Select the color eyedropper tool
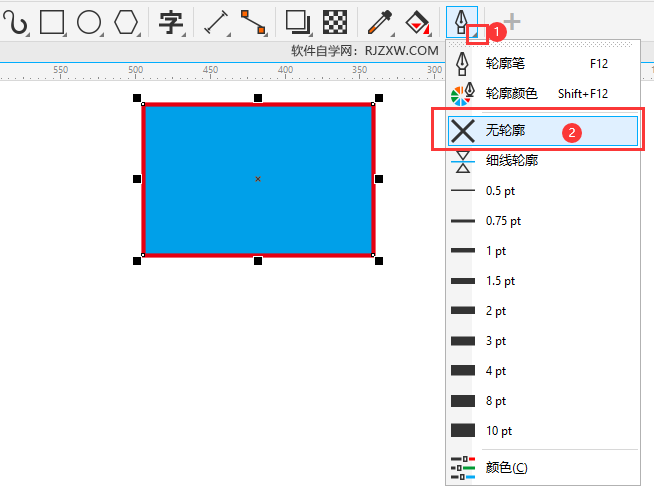 (380, 22)
